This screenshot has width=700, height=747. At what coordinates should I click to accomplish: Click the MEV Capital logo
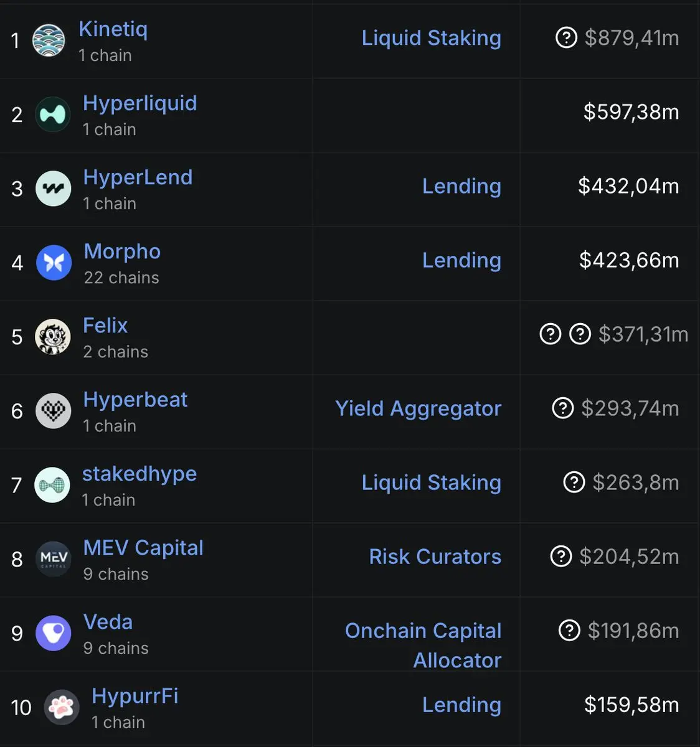pos(54,559)
